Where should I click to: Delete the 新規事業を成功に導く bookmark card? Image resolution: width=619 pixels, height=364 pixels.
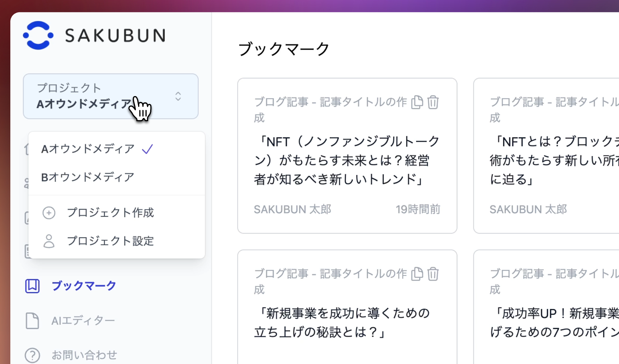pos(433,274)
